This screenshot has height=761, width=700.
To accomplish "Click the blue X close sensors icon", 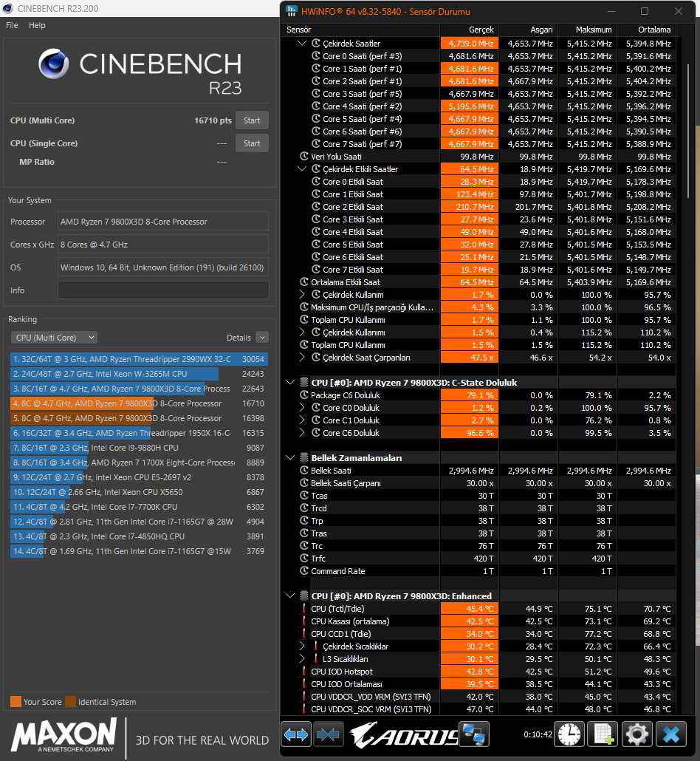I will (671, 735).
